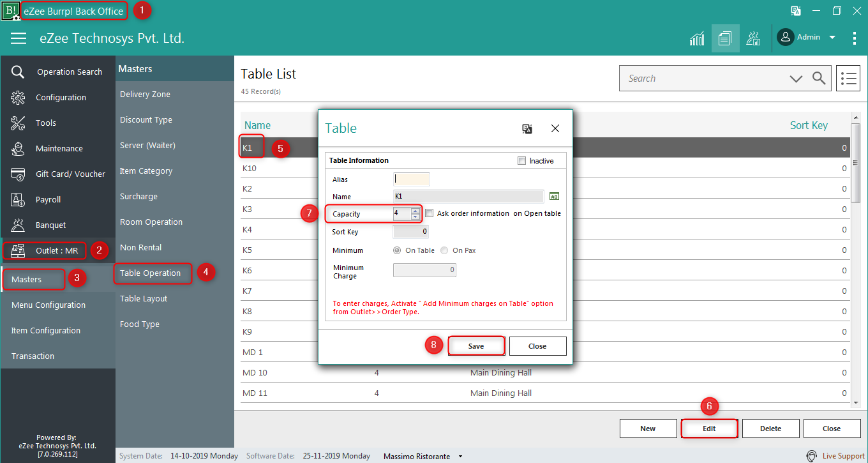Open Menu Configuration in sidebar
This screenshot has width=868, height=463.
[58, 305]
